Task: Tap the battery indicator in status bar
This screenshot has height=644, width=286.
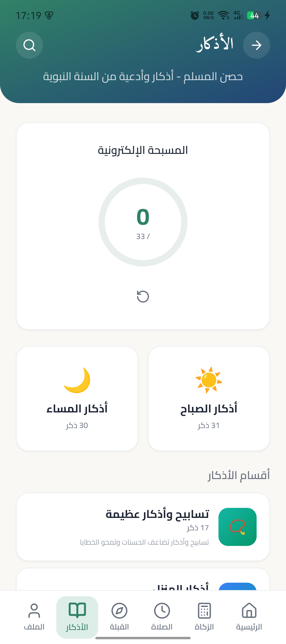Action: pos(254,15)
